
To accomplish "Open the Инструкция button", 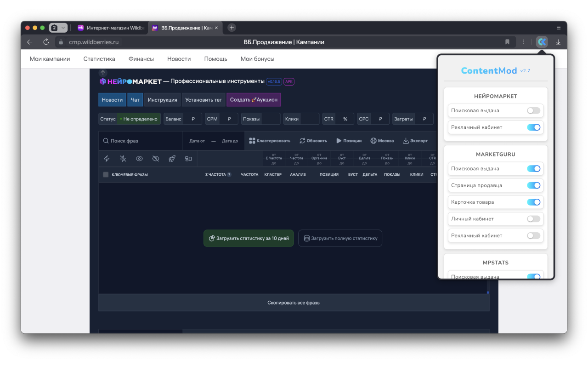I will point(163,100).
